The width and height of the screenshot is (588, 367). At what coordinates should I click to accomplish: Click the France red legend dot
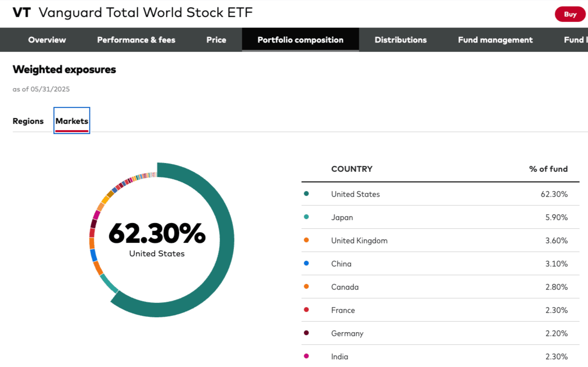click(x=306, y=310)
